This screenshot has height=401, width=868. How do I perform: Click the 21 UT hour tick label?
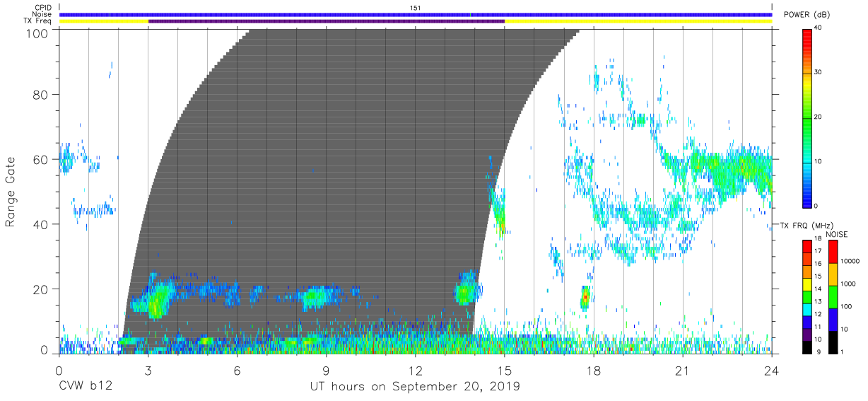pos(683,370)
